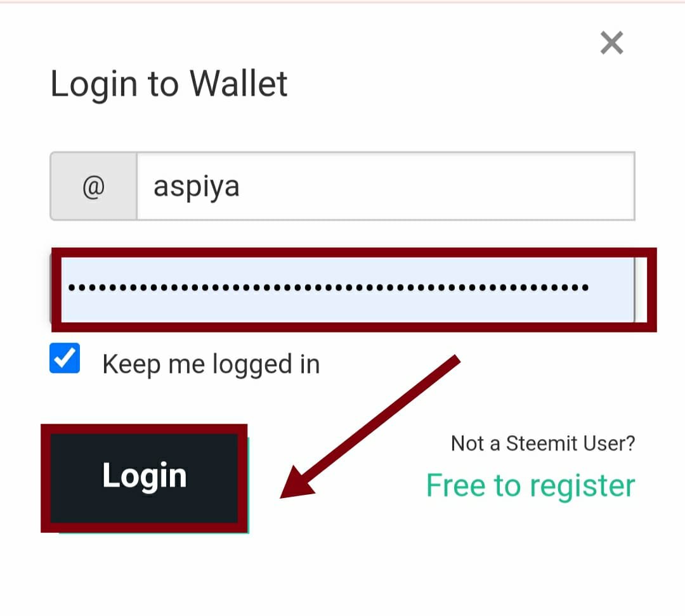
Task: Click the Login to Wallet heading
Action: click(169, 84)
